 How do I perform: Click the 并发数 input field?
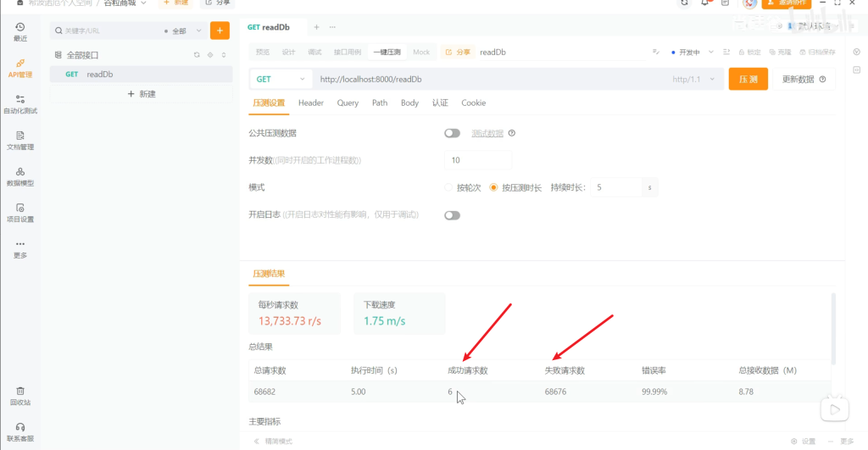[x=478, y=160]
